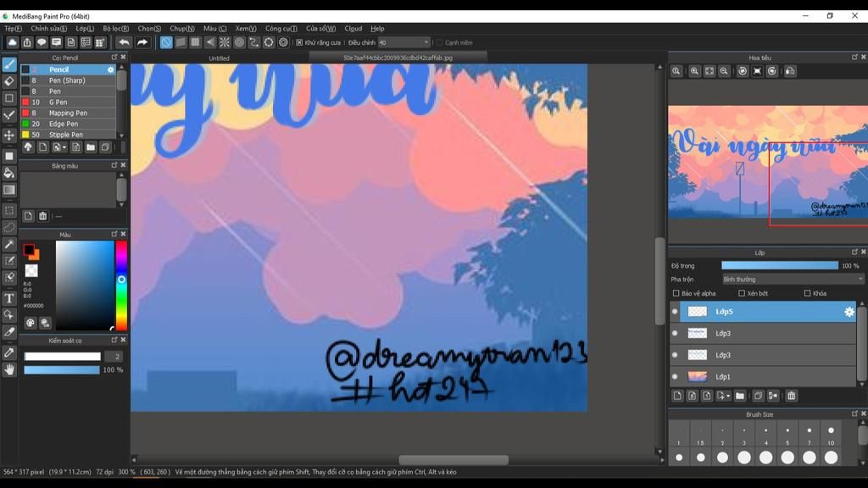Add a layer folder in layer panel
The width and height of the screenshot is (868, 488).
pos(740,396)
